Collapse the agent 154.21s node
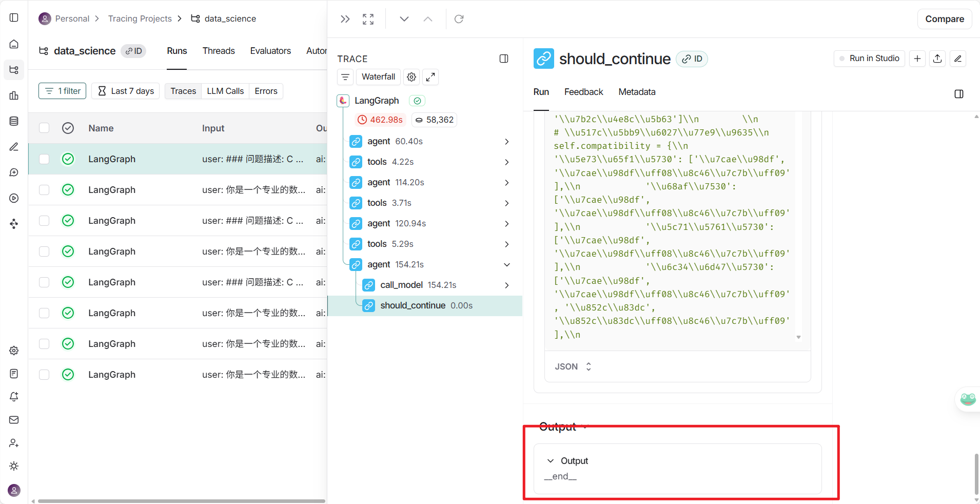 pyautogui.click(x=506, y=265)
